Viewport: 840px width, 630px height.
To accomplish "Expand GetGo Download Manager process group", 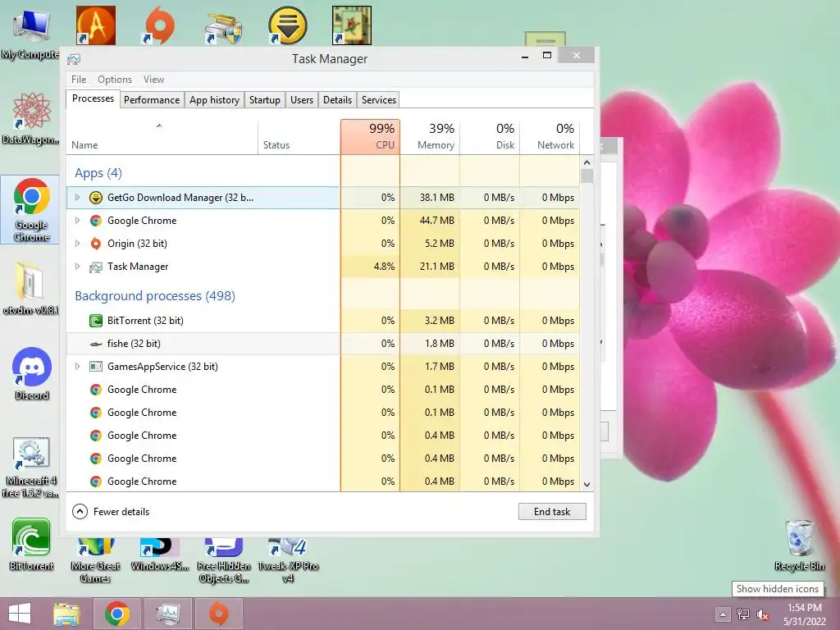I will 77,198.
